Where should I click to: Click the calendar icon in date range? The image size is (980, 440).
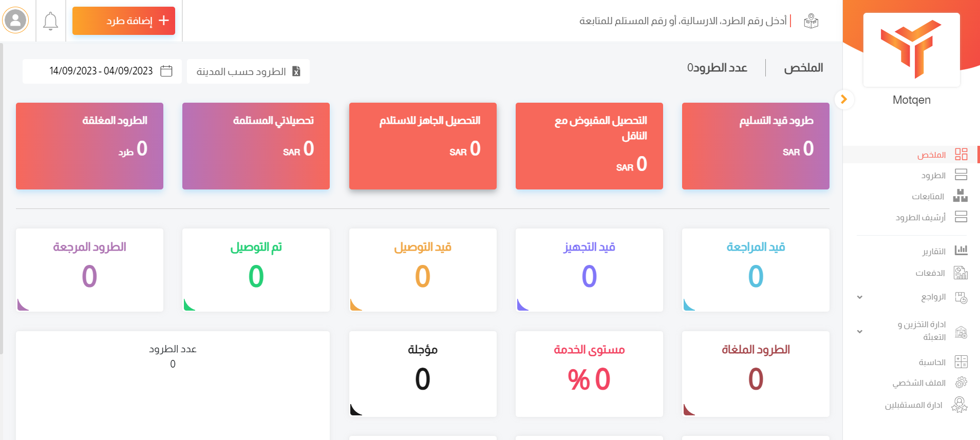166,71
